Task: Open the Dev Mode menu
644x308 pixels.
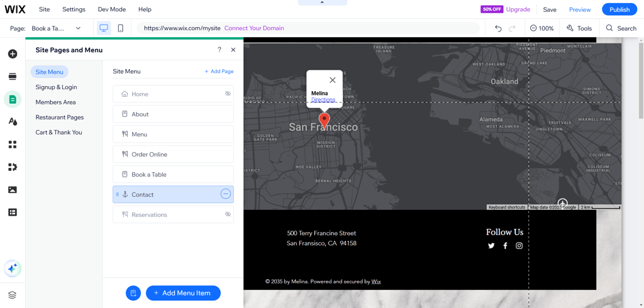Action: pos(112,9)
